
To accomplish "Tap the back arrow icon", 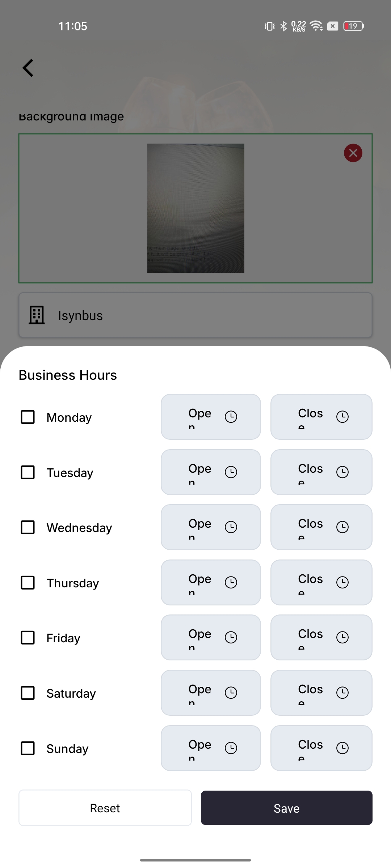I will tap(28, 68).
